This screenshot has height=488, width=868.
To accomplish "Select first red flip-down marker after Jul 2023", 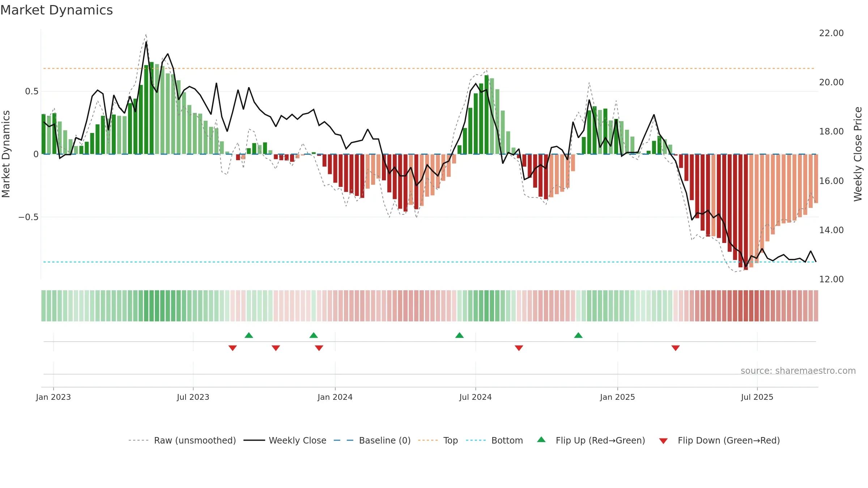I will coord(233,348).
